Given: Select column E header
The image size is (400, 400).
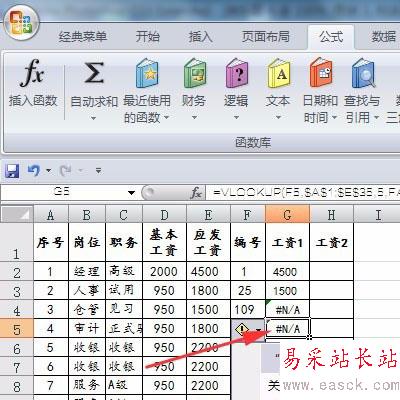Looking at the screenshot, I should click(x=208, y=215).
